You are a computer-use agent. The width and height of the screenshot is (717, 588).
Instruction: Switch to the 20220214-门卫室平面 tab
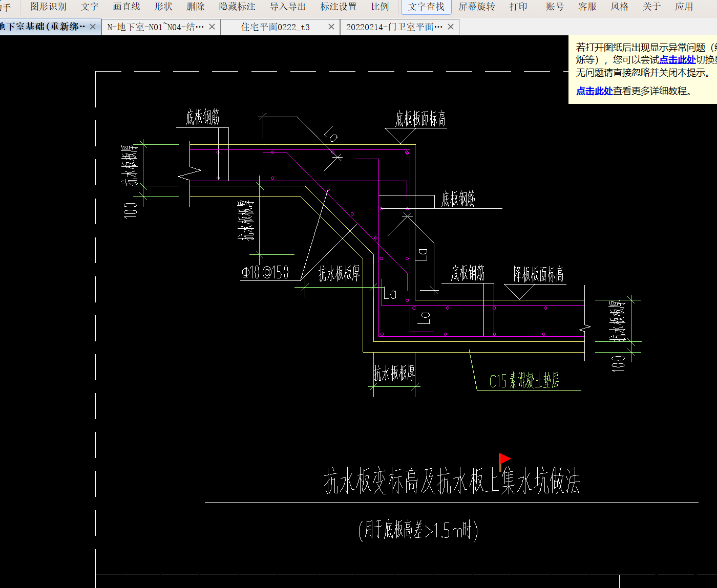click(x=394, y=27)
